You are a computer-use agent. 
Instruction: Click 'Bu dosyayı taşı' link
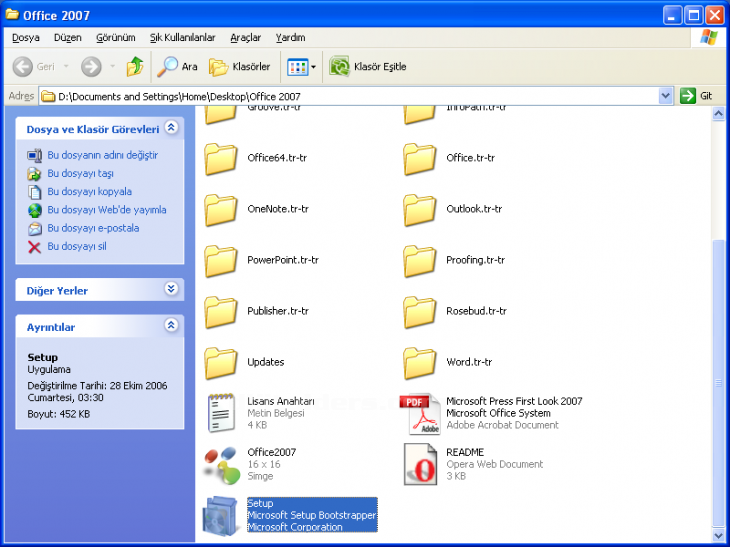[x=81, y=173]
